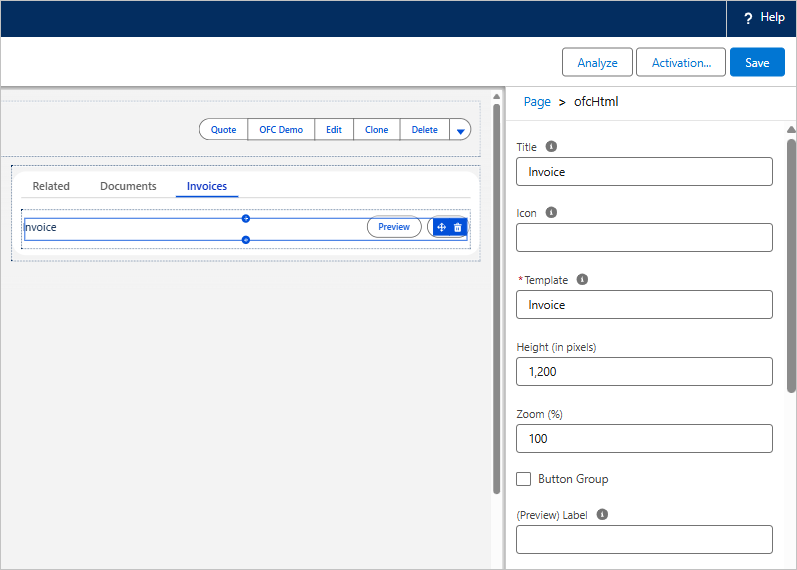Image resolution: width=797 pixels, height=570 pixels.
Task: Click the Preview button on Invoice component
Action: (394, 227)
